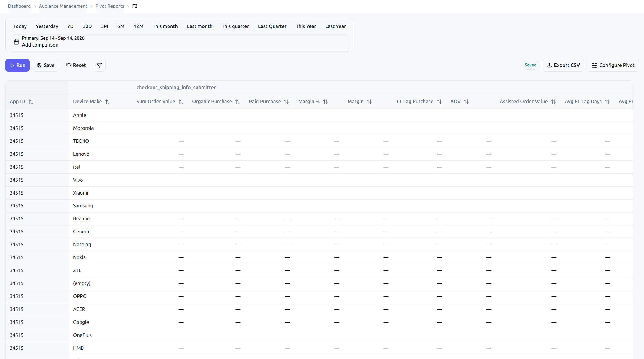Viewport: 644px width, 359px height.
Task: Sort by Organic Purchase arrows
Action: 238,102
